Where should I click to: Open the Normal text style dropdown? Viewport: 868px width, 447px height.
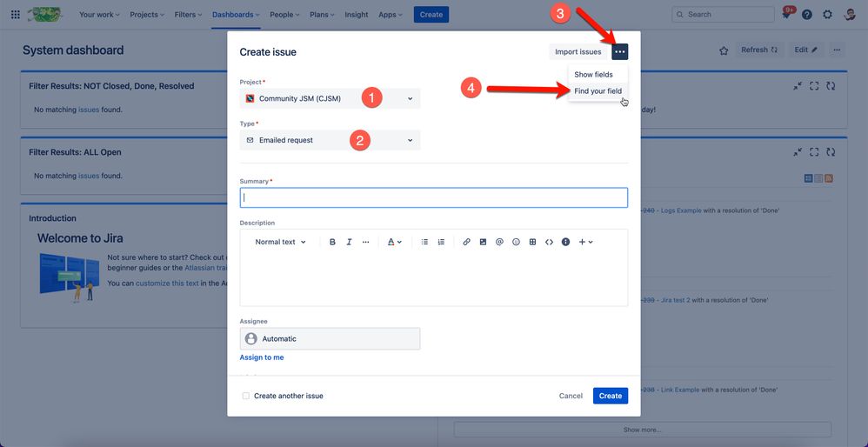[280, 242]
